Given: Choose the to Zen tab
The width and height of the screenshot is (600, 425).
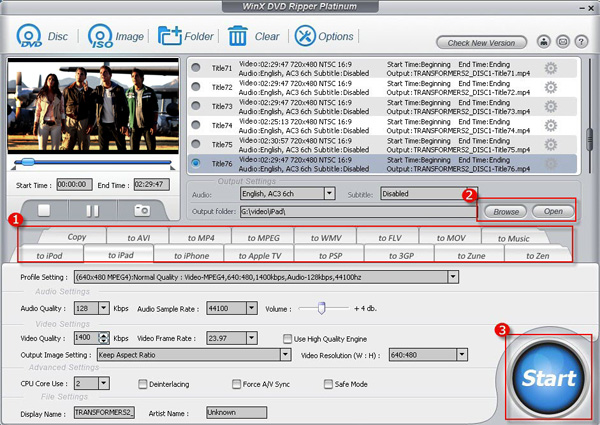Looking at the screenshot, I should tap(538, 256).
